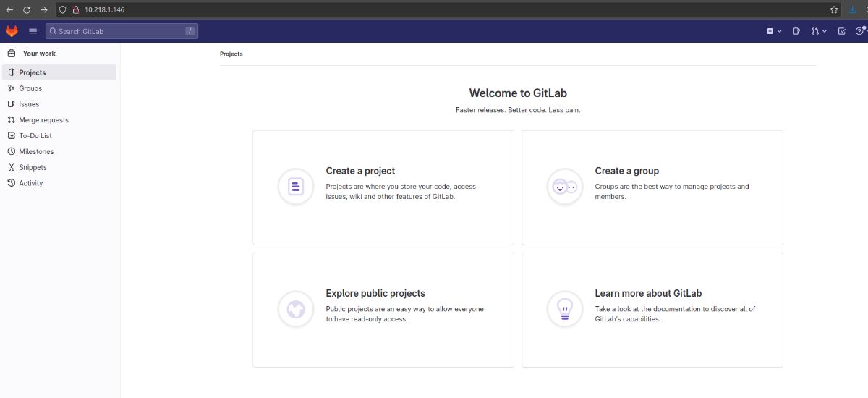Open the hamburger main menu
This screenshot has height=398, width=868.
point(33,31)
